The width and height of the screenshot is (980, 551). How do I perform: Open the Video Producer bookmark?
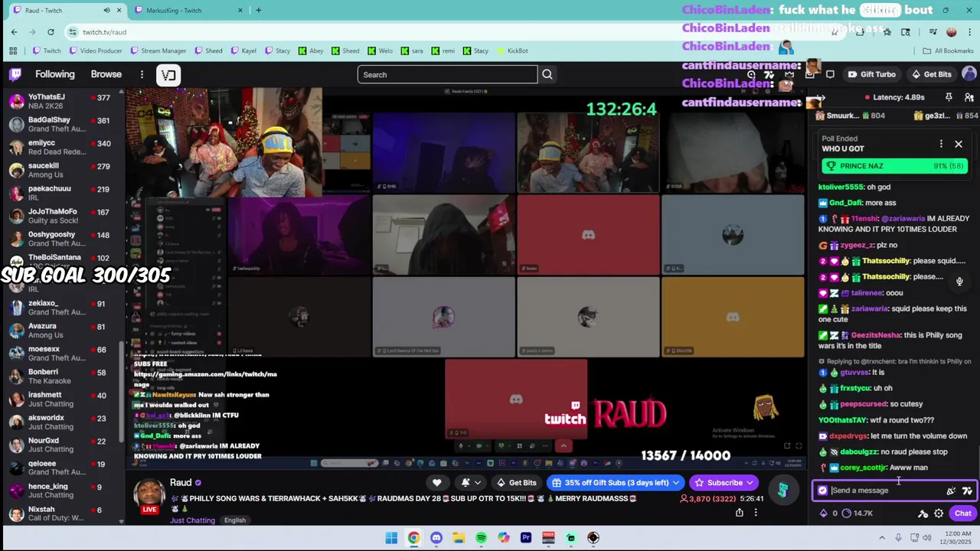coord(96,51)
